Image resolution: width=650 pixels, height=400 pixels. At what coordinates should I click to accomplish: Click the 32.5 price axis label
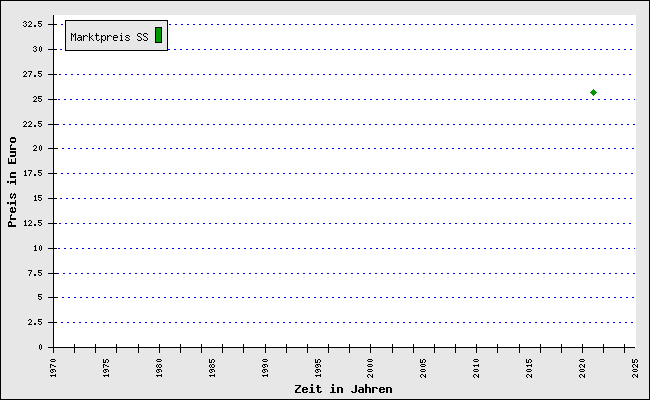pyautogui.click(x=32, y=24)
